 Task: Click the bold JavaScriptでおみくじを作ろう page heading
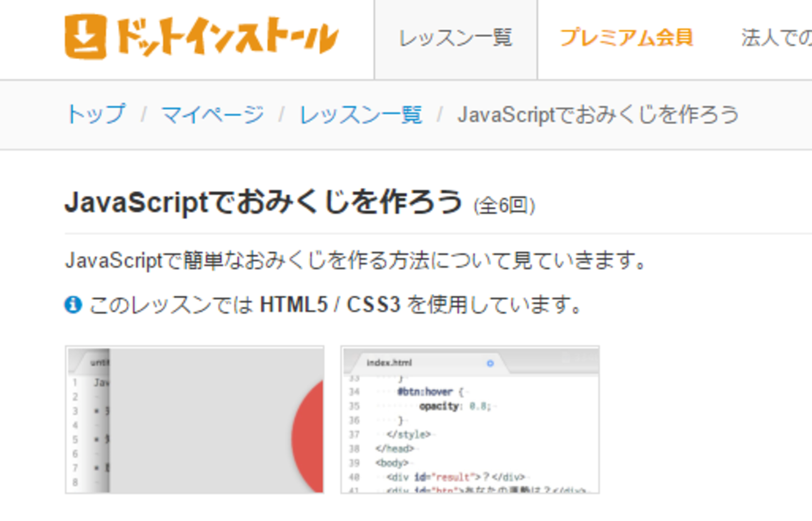(x=264, y=202)
